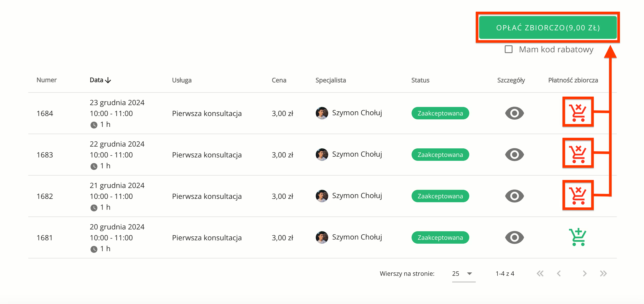Click the 'Opłać zbiorczo (9,00 zł)' button
Viewport: 644px width, 304px height.
coord(548,27)
